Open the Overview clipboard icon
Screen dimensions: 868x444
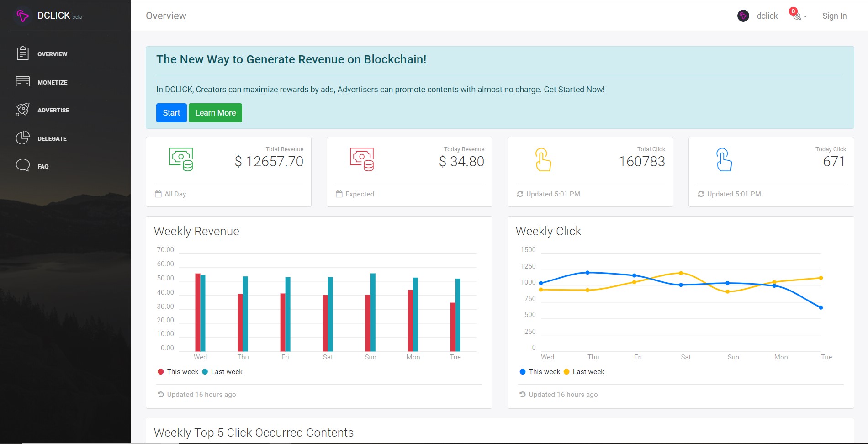click(x=23, y=53)
